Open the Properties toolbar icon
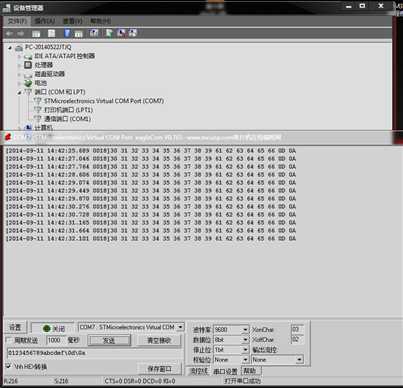This screenshot has height=388, width=403. click(x=51, y=33)
